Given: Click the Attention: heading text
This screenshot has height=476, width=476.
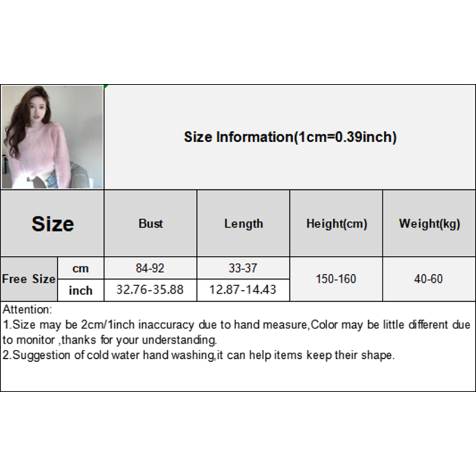Looking at the screenshot, I should [x=28, y=310].
